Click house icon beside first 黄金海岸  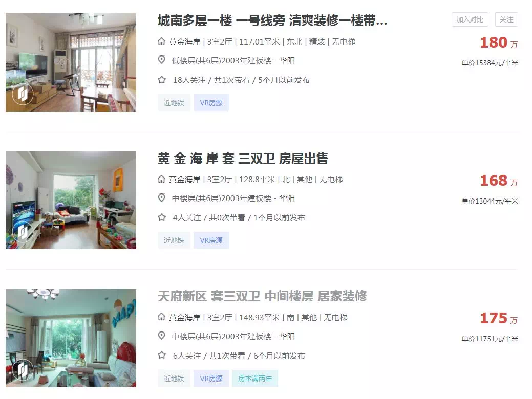pyautogui.click(x=161, y=42)
